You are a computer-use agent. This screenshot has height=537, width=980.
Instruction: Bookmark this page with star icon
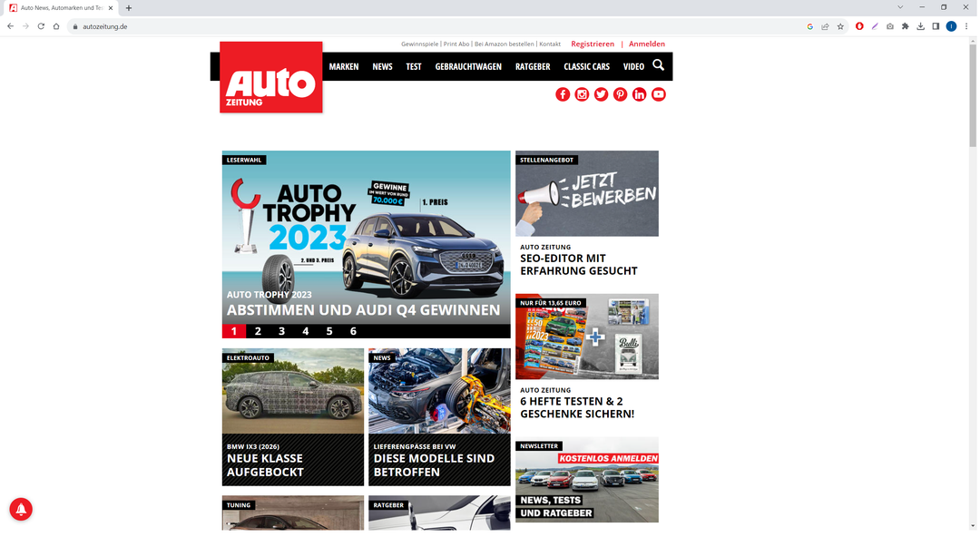point(842,26)
